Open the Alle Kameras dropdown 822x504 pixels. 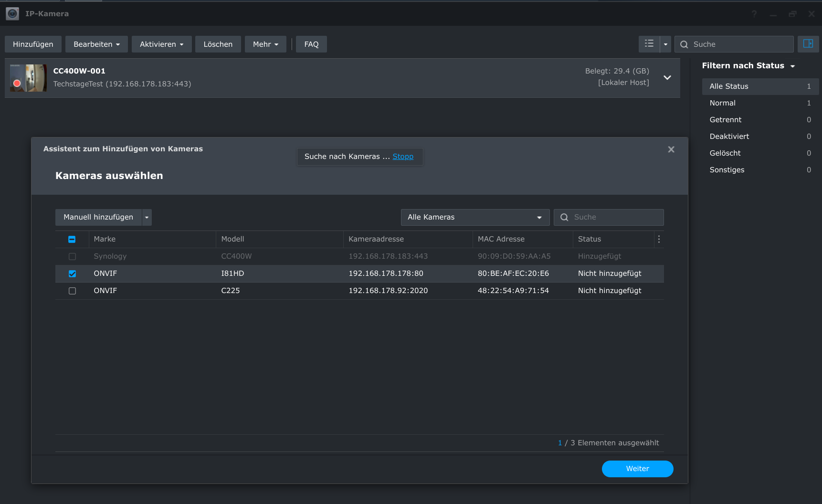(x=475, y=217)
